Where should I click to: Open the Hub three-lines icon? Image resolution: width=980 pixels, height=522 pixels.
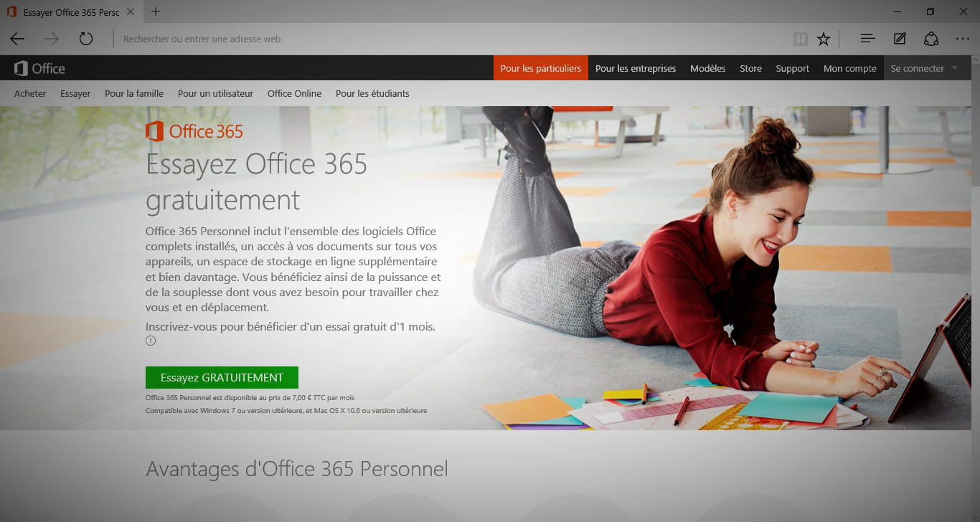tap(867, 39)
